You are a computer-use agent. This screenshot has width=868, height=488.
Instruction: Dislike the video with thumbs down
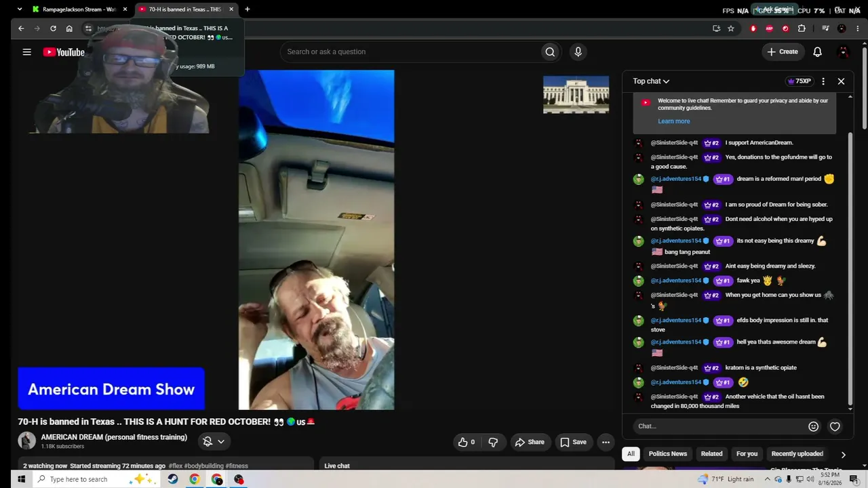click(x=493, y=442)
